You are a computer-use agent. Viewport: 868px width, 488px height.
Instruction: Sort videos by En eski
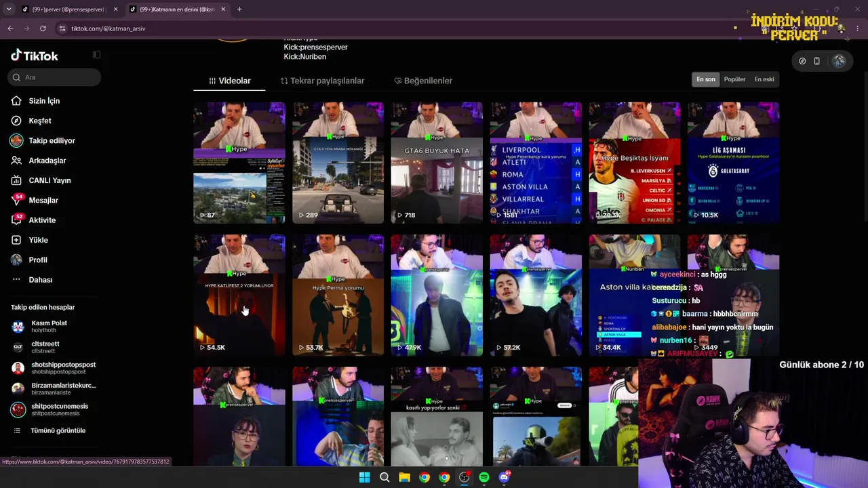point(764,79)
